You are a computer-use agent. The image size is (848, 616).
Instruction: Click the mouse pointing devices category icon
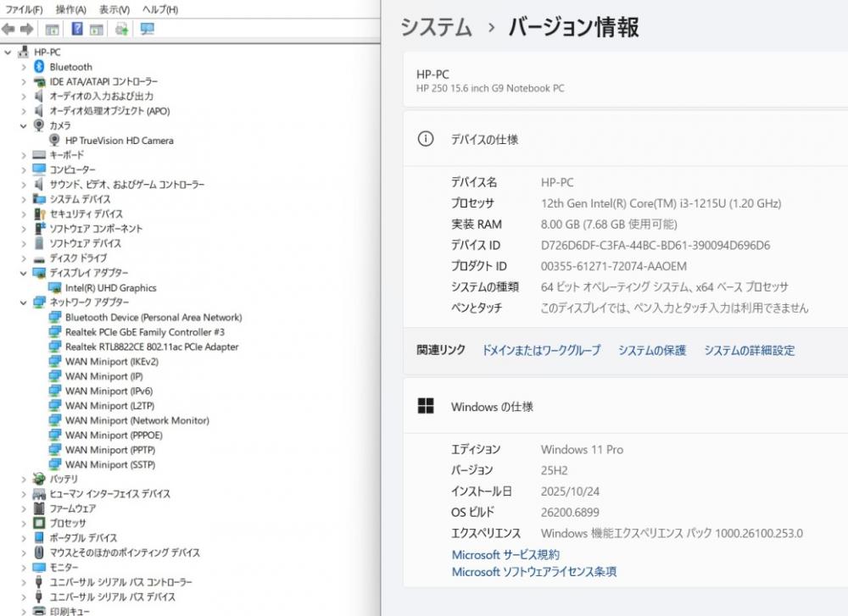click(x=39, y=552)
